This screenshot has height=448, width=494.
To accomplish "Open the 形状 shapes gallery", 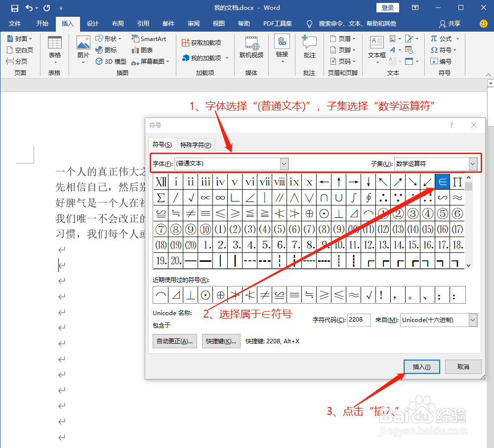I will [x=108, y=39].
